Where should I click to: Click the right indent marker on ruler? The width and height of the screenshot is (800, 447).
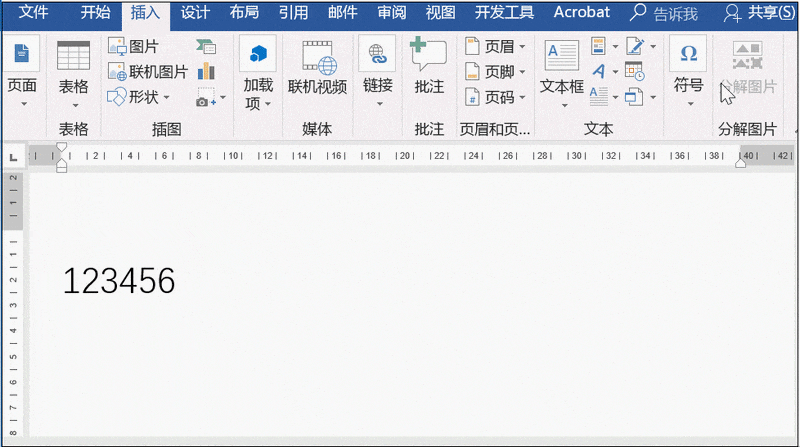pos(740,163)
